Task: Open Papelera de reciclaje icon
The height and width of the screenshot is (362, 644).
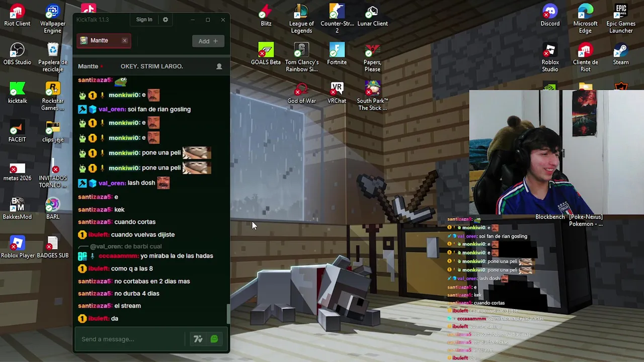Action: 52,58
